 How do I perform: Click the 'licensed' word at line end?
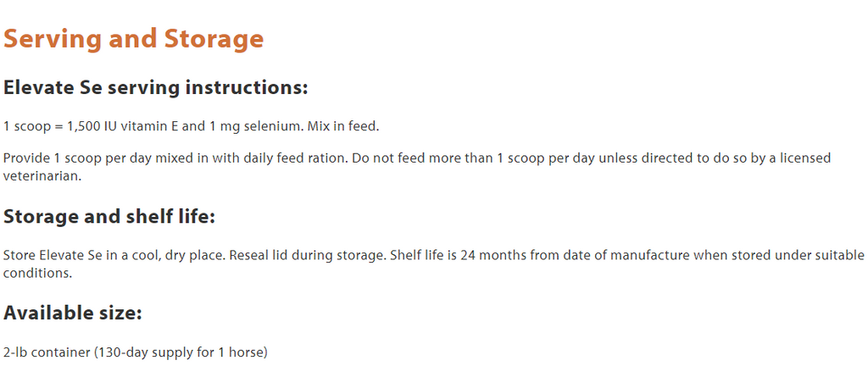(x=805, y=158)
